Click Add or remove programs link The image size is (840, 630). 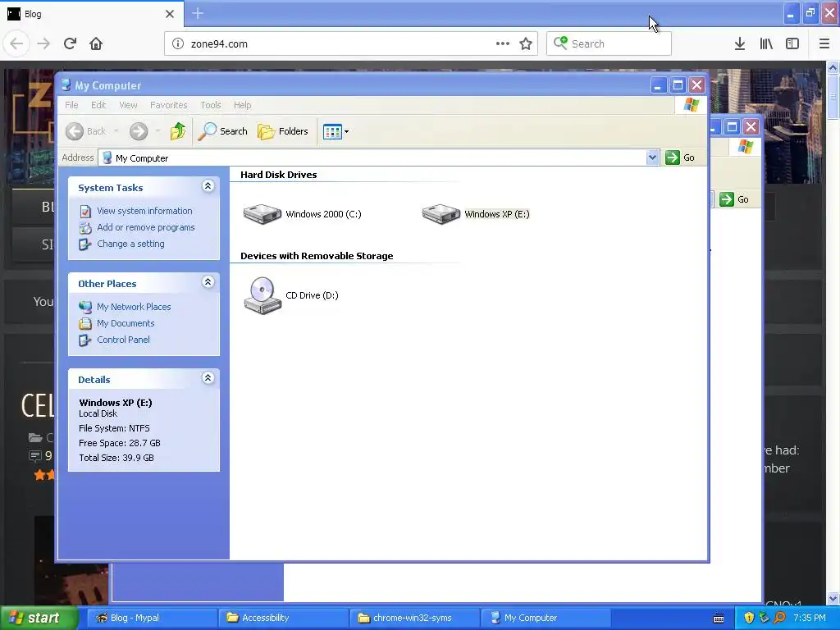point(146,227)
